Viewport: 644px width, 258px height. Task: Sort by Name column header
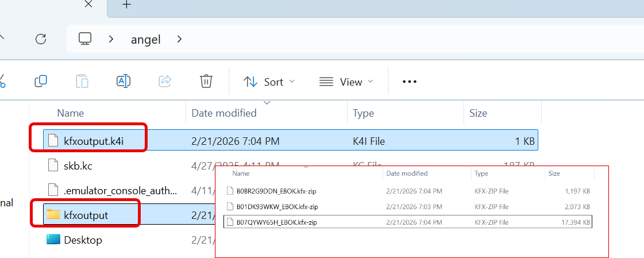[71, 113]
